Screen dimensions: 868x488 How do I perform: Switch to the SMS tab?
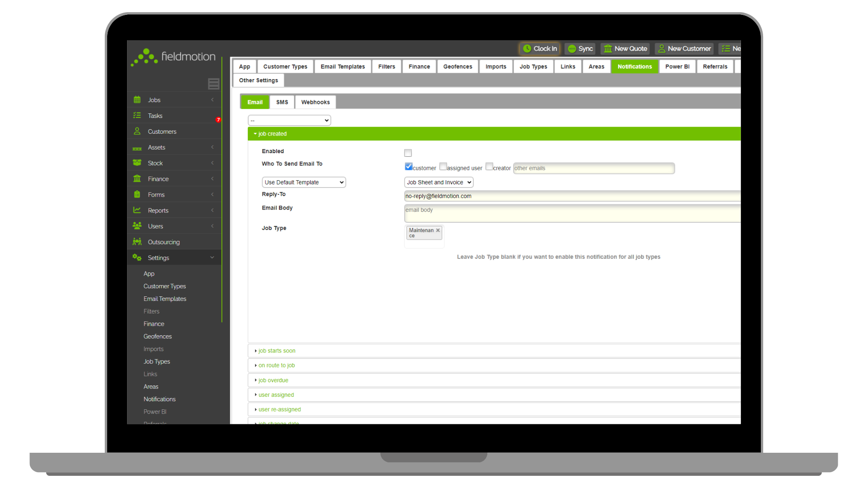(282, 102)
